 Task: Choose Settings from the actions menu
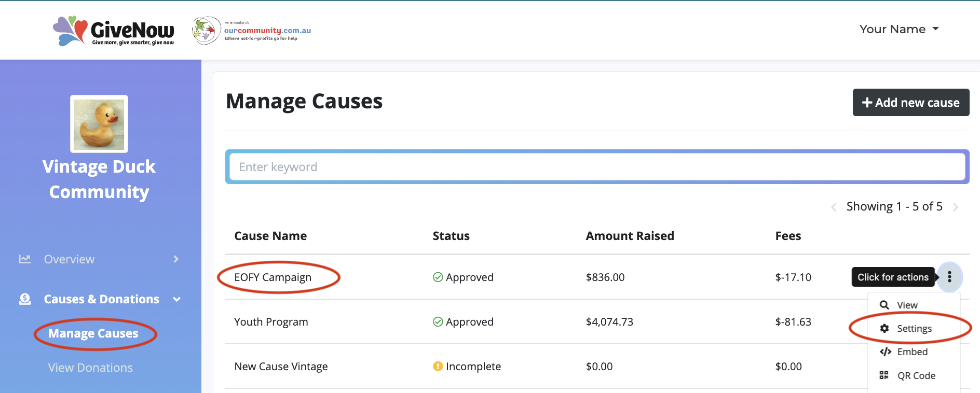914,329
